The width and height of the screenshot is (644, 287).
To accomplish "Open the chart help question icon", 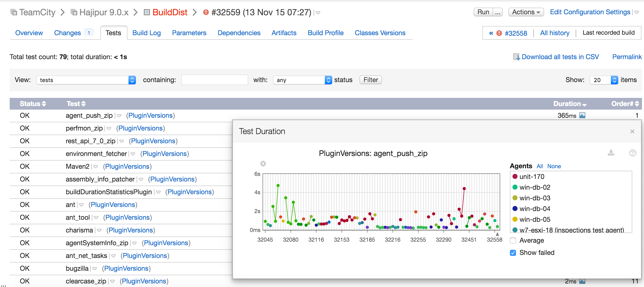I will (x=633, y=153).
